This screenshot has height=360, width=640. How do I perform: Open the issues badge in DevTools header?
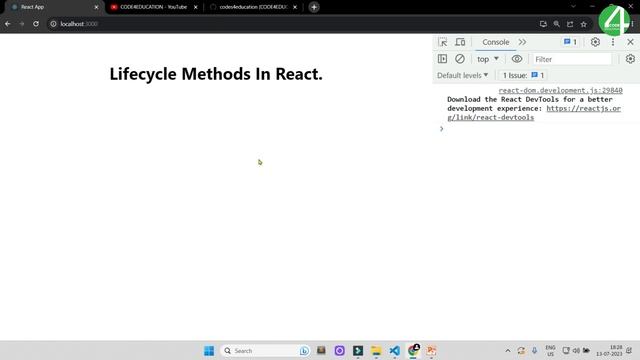(570, 42)
